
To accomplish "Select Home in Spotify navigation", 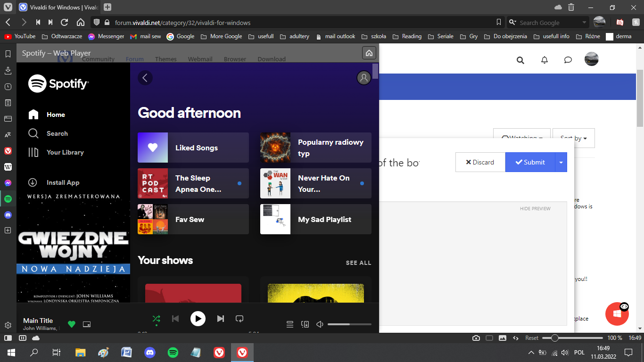I will coord(47,115).
